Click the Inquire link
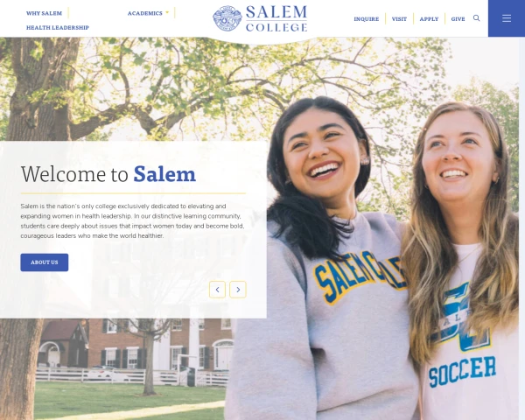525x420 pixels. pyautogui.click(x=367, y=19)
